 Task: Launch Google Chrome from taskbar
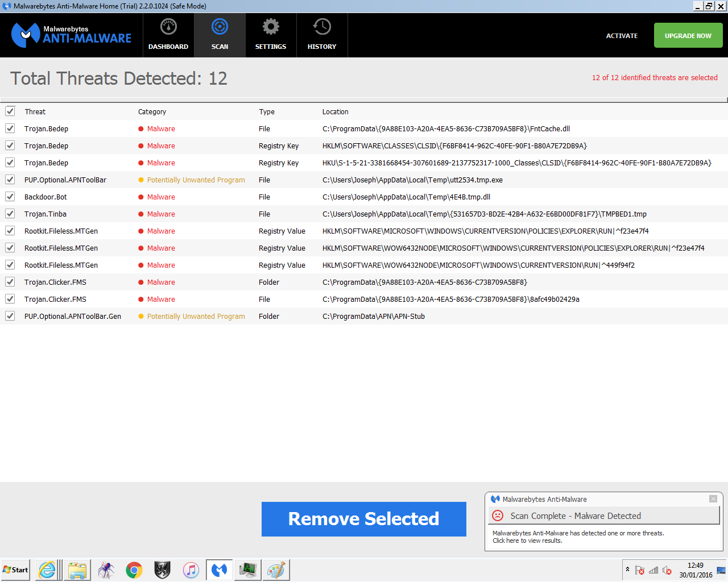tap(134, 570)
